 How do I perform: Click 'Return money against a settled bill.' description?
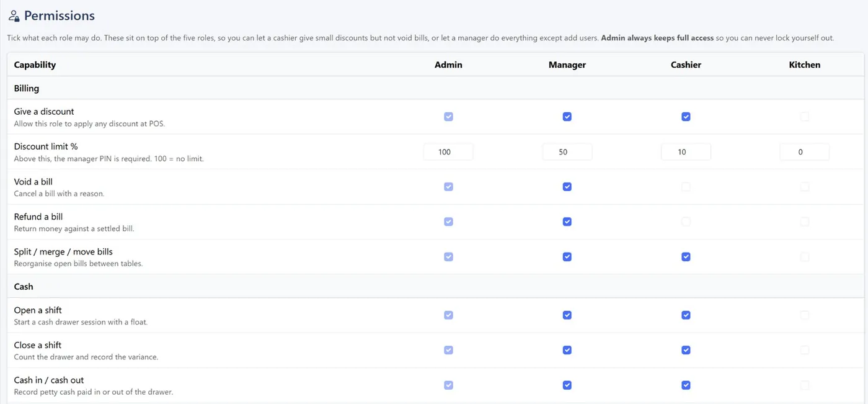(74, 228)
